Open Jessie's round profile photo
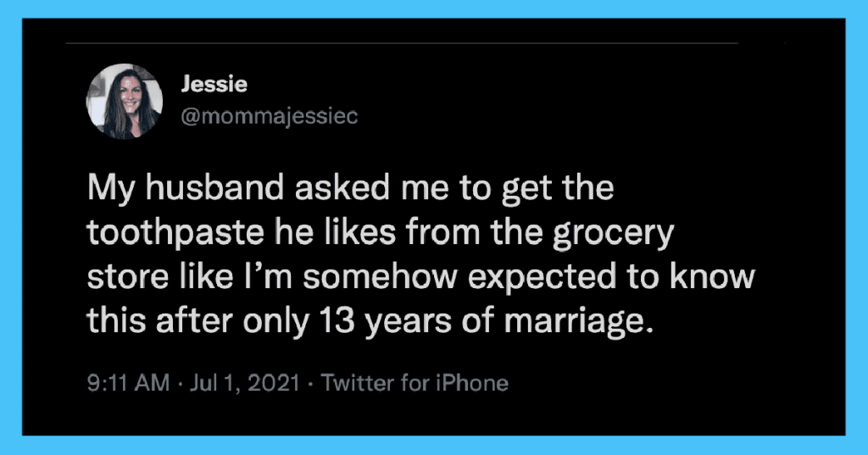868x455 pixels. tap(125, 102)
